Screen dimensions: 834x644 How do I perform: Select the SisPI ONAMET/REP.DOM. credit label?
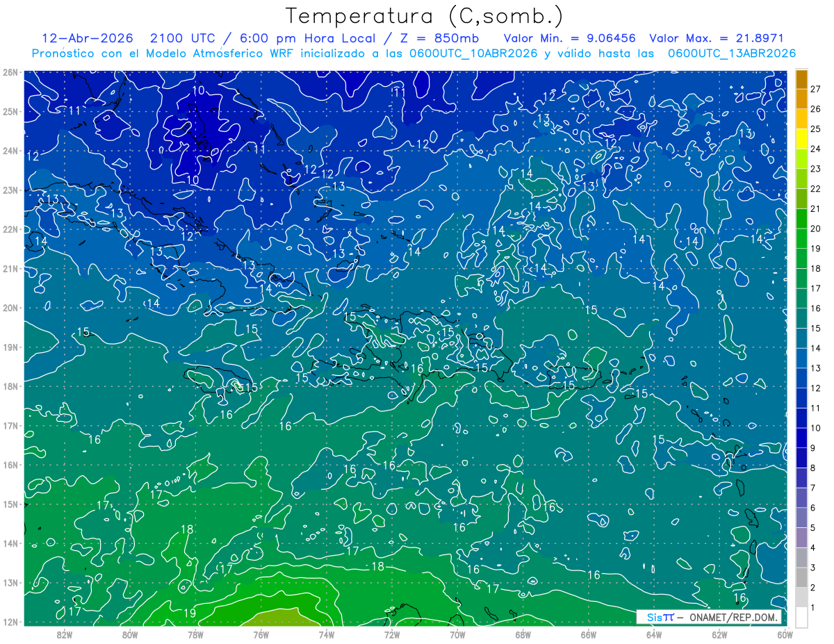708,617
